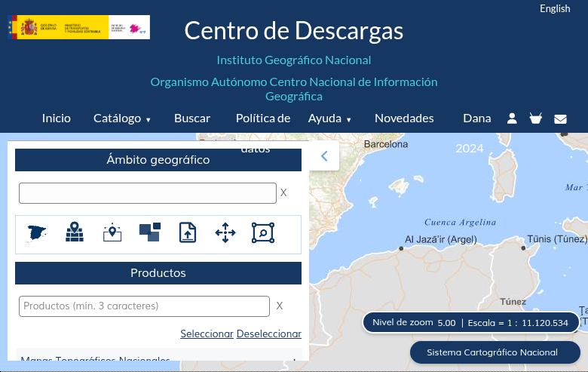Image resolution: width=588 pixels, height=372 pixels.
Task: Open the user account icon
Action: [x=512, y=118]
